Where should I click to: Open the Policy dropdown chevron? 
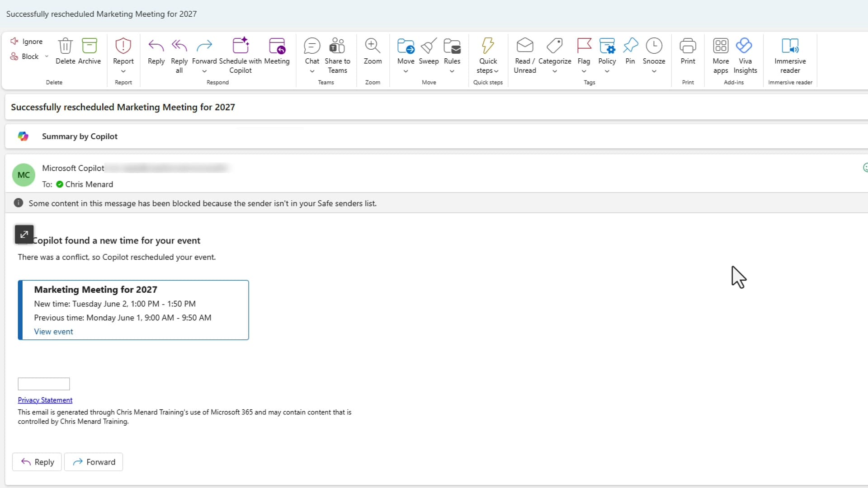607,71
